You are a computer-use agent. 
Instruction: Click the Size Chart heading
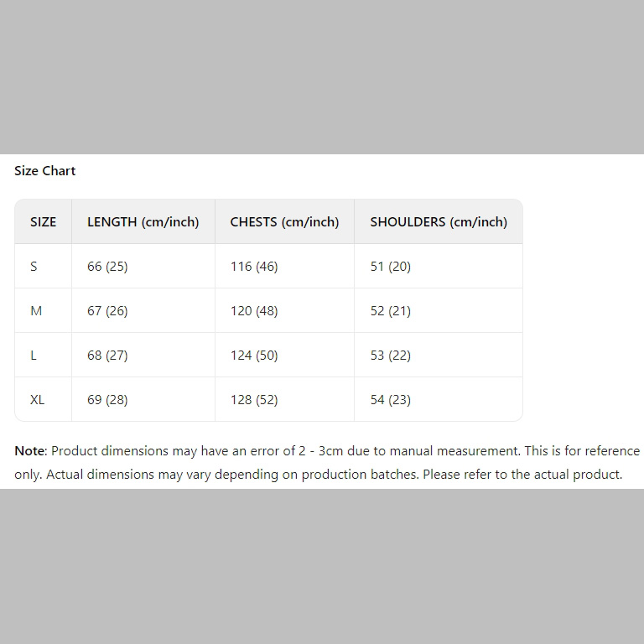45,171
